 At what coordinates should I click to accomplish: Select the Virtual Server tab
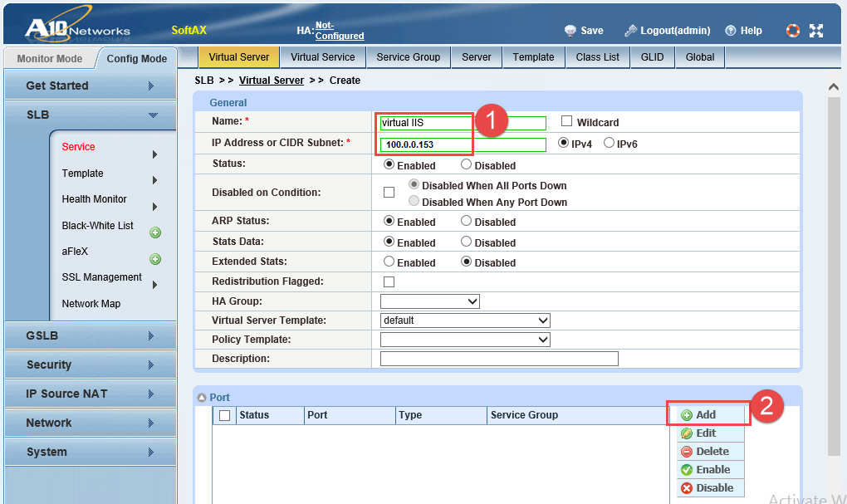(239, 57)
